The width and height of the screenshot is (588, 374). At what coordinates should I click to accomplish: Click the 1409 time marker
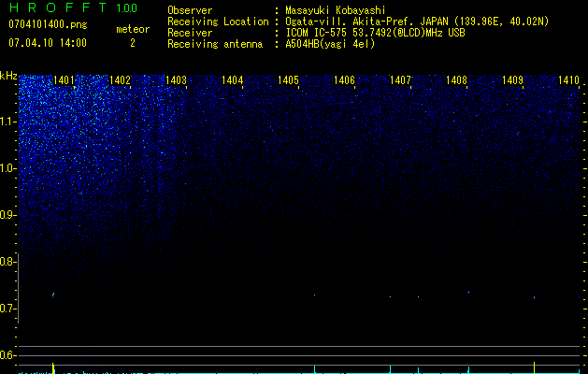click(x=512, y=79)
